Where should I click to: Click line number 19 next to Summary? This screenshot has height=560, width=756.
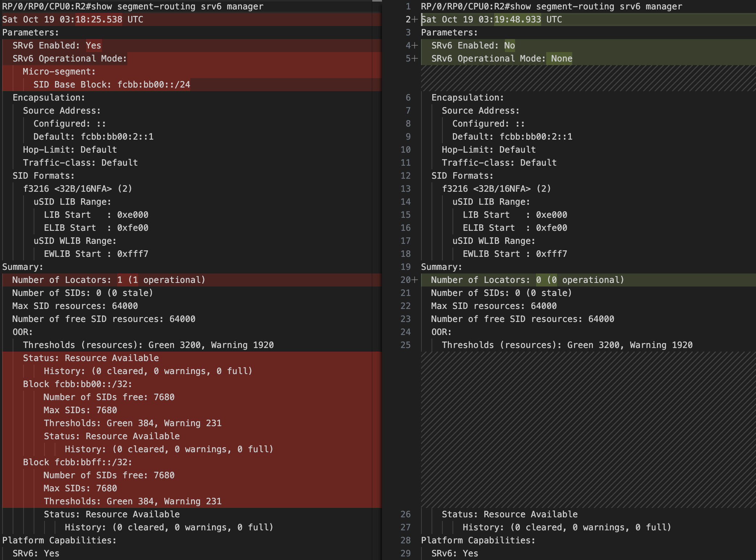405,267
